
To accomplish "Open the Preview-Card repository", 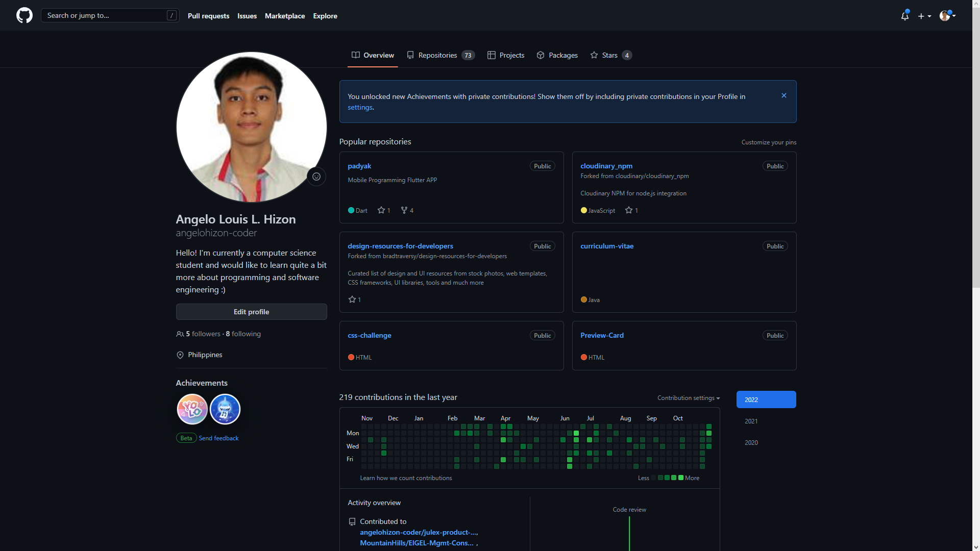I will (x=602, y=335).
